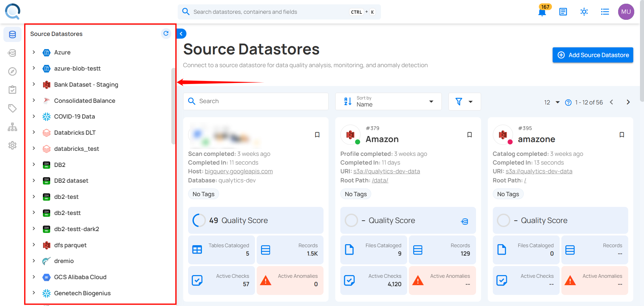The image size is (644, 306).
Task: Collapse the left tree panel arrow
Action: tap(181, 34)
